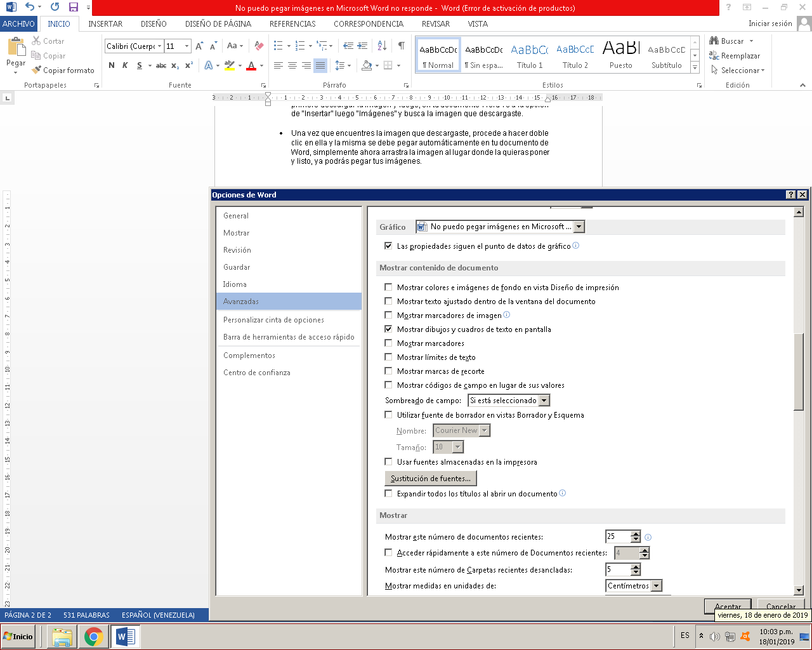Expand the Fuente dialog launcher

click(263, 85)
